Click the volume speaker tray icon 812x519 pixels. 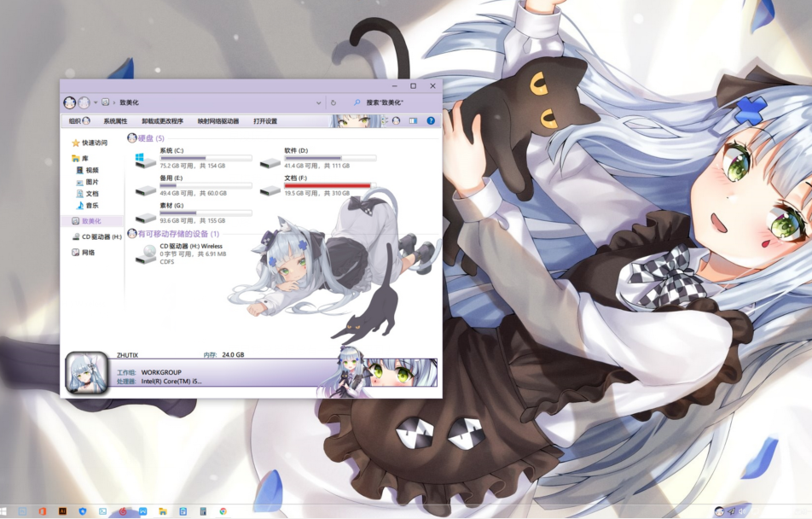[x=744, y=511]
